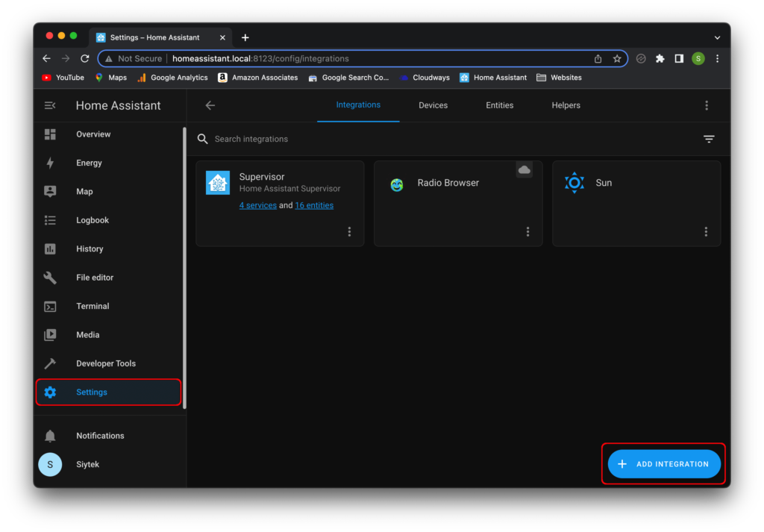This screenshot has width=764, height=532.
Task: Go back using the settings page arrow
Action: 210,105
